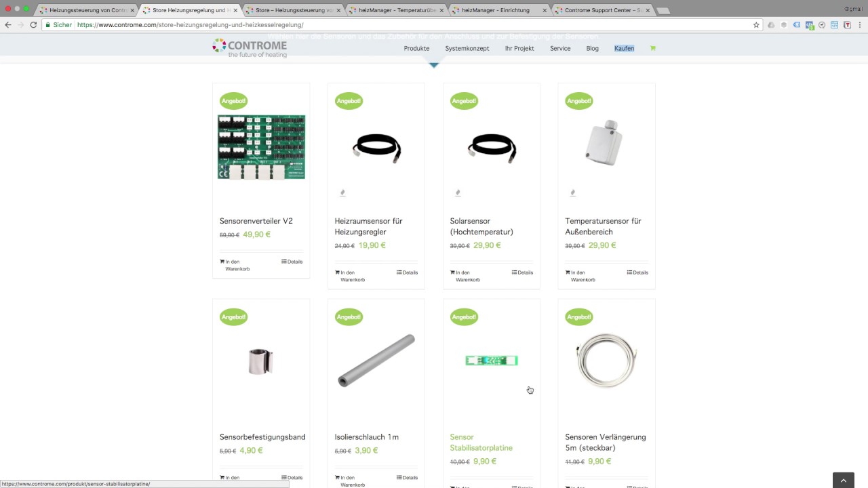Viewport: 868px width, 488px height.
Task: Open the Kaufen menu
Action: coord(624,49)
